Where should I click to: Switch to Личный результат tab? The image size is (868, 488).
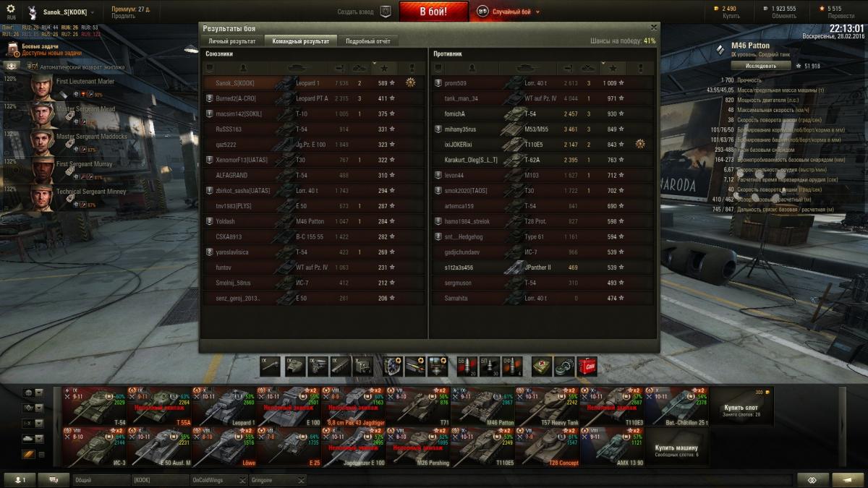click(232, 41)
